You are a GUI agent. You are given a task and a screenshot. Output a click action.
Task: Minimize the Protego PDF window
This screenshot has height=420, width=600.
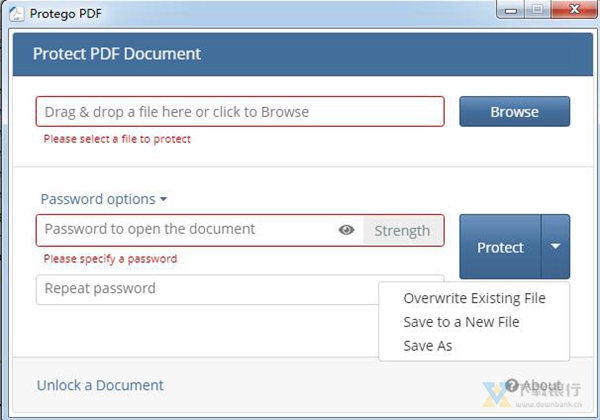tap(512, 10)
